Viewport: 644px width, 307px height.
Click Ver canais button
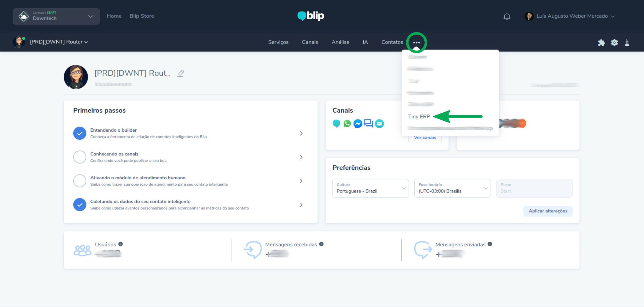(x=425, y=138)
